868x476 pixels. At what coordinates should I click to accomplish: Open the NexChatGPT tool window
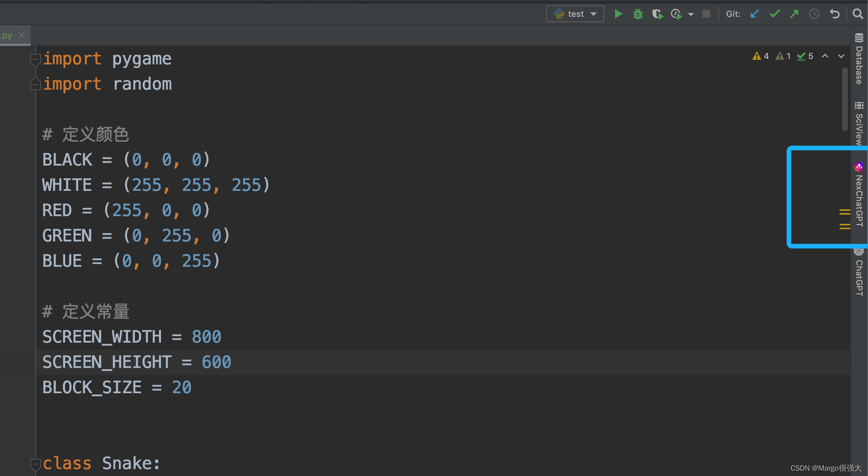tap(859, 195)
